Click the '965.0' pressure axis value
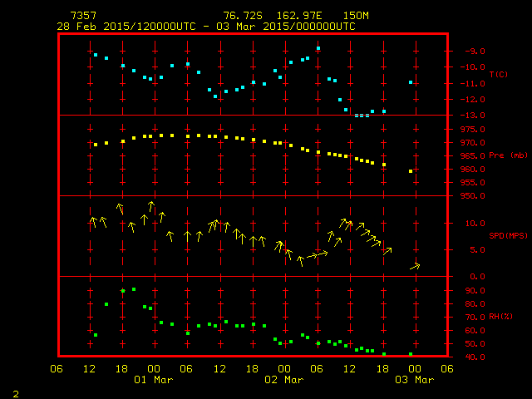 point(473,155)
